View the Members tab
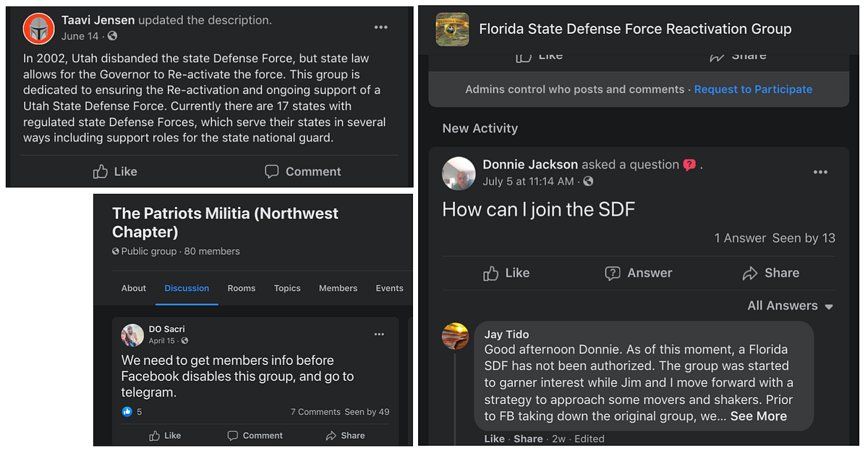Viewport: 868px width, 451px height. (x=338, y=288)
